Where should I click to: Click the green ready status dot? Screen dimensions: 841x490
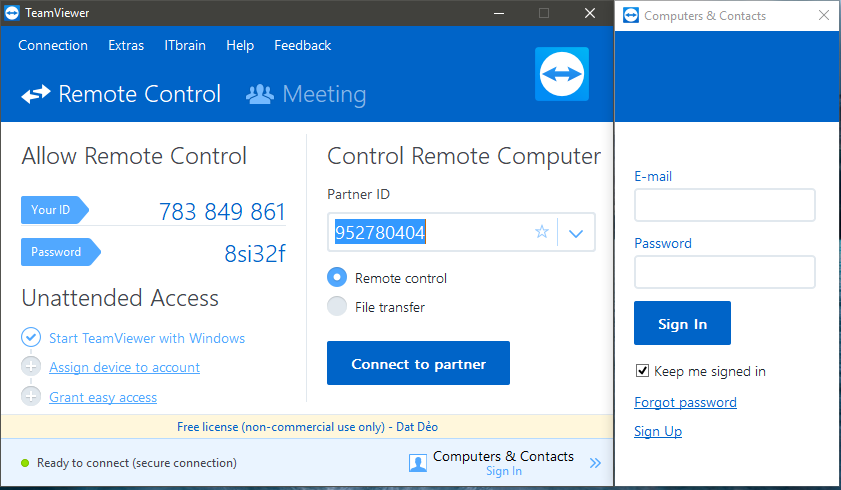coord(25,463)
